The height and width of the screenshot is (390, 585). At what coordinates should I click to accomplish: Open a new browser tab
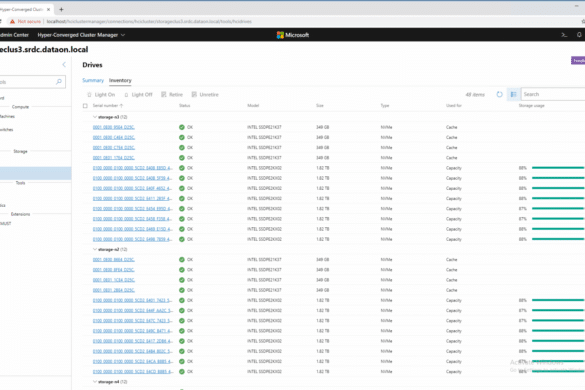pos(61,9)
